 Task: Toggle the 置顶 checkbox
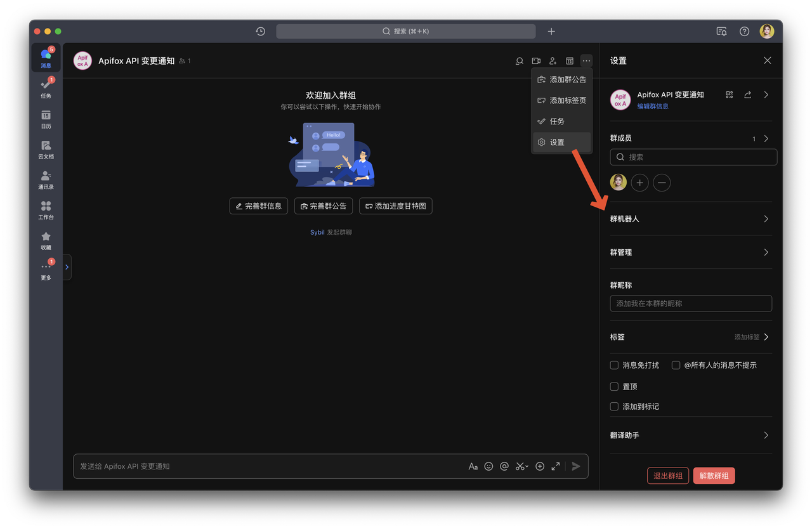(x=614, y=386)
